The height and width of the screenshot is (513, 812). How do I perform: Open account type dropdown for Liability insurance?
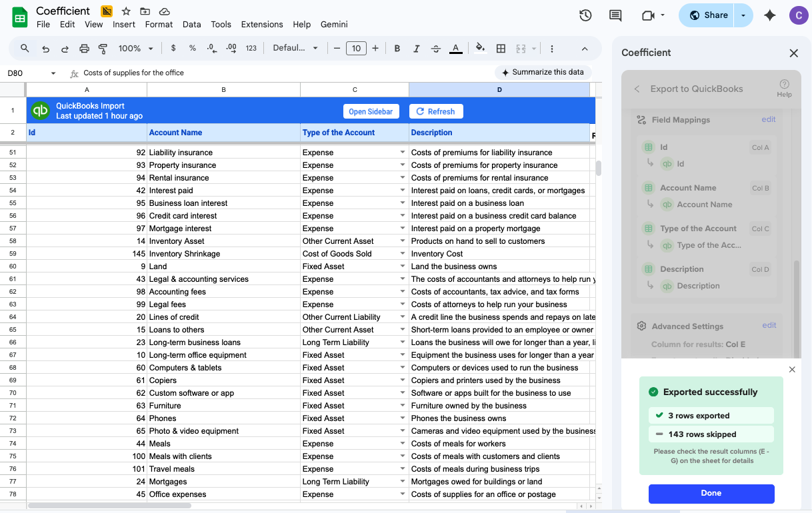[x=402, y=153]
